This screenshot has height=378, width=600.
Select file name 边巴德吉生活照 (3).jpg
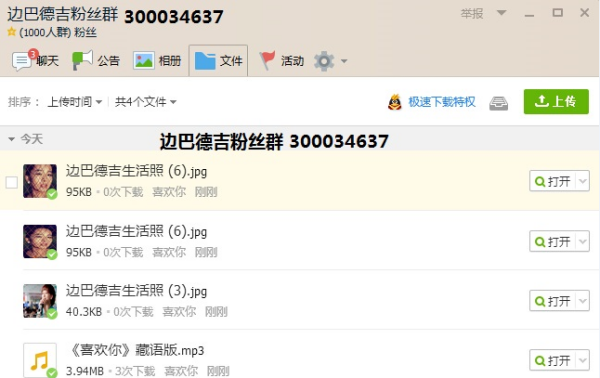pyautogui.click(x=136, y=291)
